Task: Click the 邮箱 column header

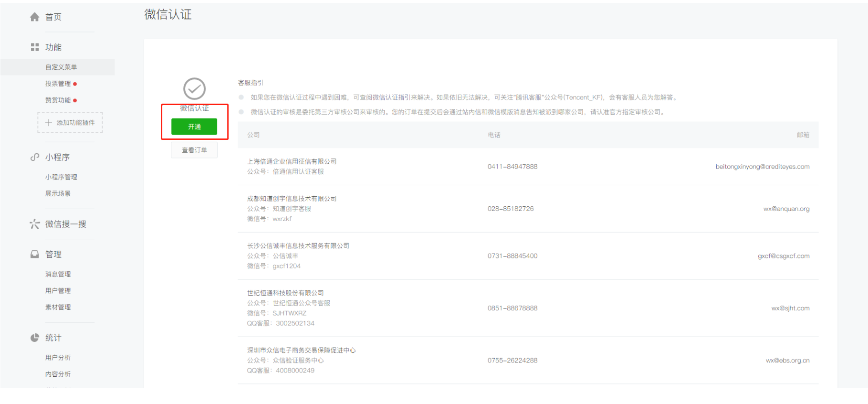Action: coord(803,135)
